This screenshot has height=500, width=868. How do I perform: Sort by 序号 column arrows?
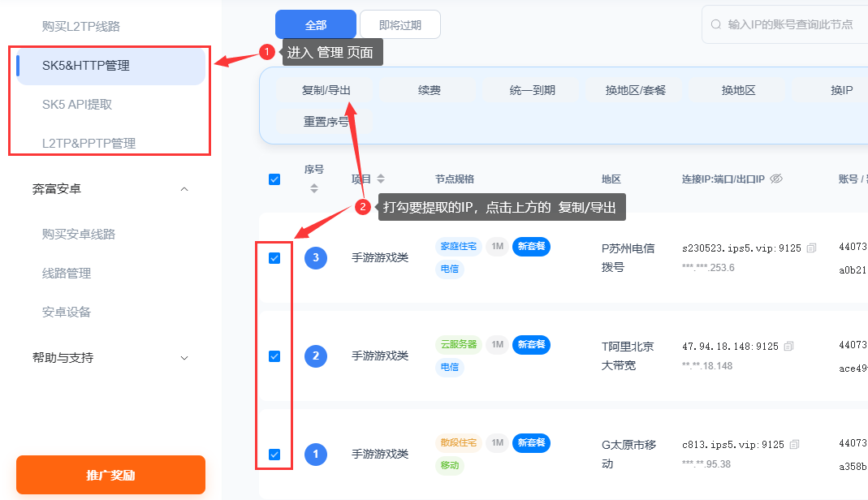(x=314, y=188)
